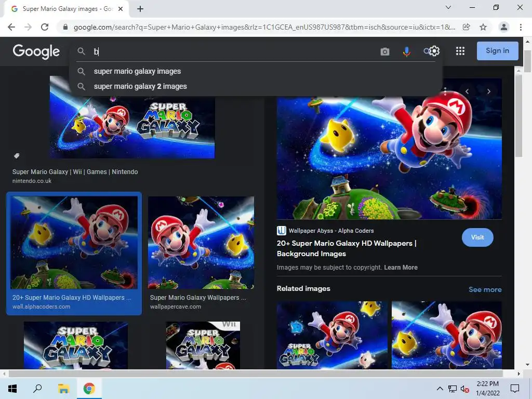Open the tab search dropdown arrow

[x=448, y=7]
